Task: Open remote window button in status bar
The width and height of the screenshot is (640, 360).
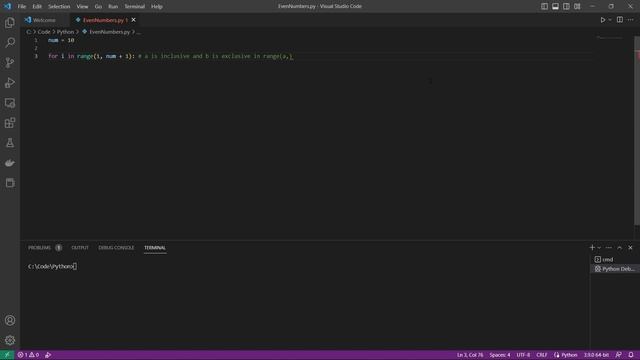Action: point(7,355)
